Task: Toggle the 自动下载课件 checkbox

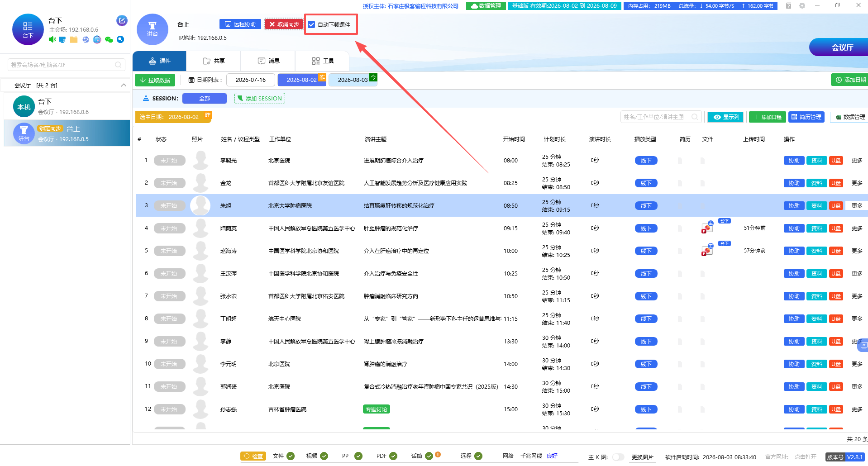Action: coord(311,24)
